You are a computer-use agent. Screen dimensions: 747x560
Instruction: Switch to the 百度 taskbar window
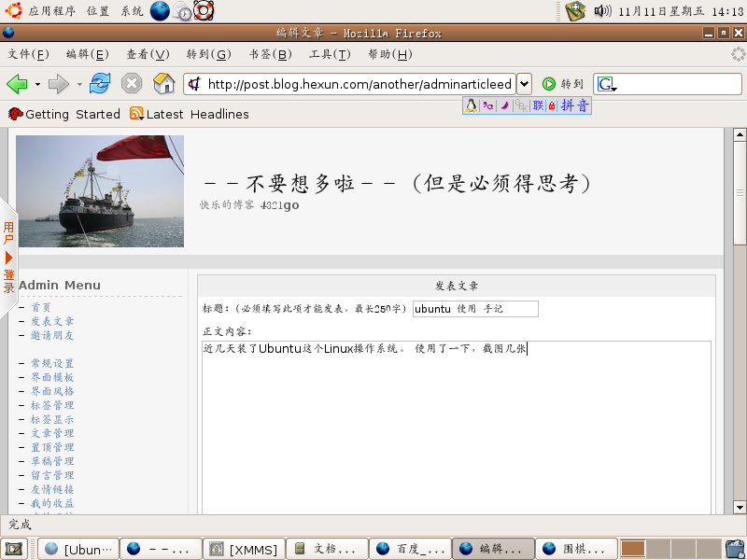point(410,549)
